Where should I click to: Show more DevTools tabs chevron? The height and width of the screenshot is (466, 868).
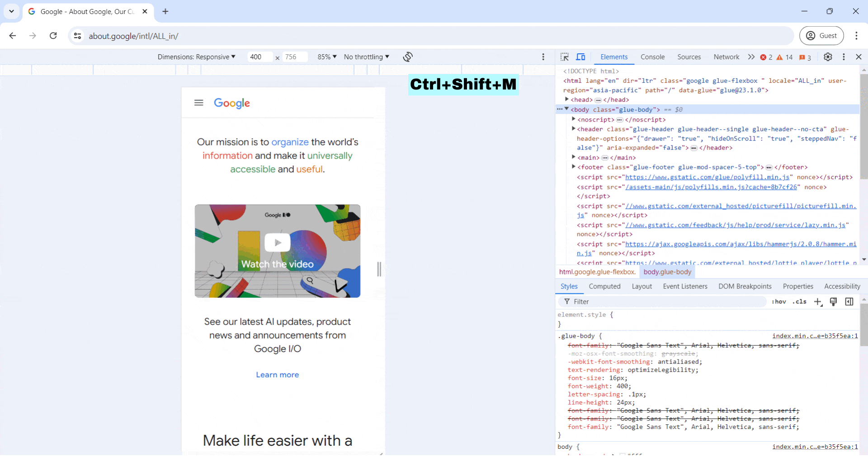(x=751, y=57)
